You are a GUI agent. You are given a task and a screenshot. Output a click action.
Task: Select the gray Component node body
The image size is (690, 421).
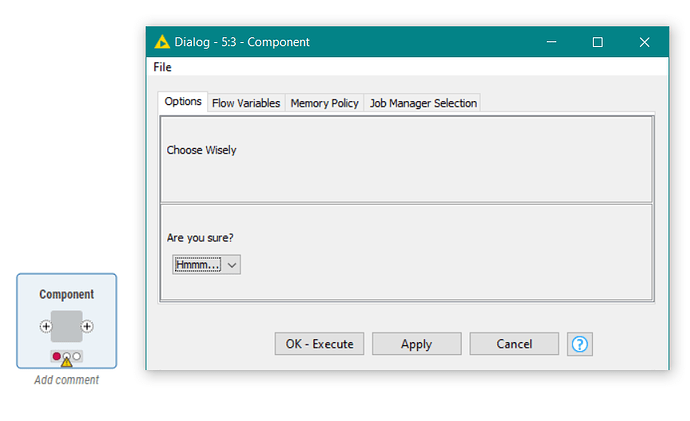pyautogui.click(x=67, y=326)
